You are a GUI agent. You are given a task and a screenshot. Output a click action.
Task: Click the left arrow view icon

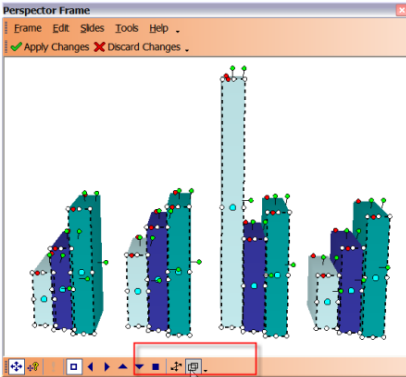90,367
